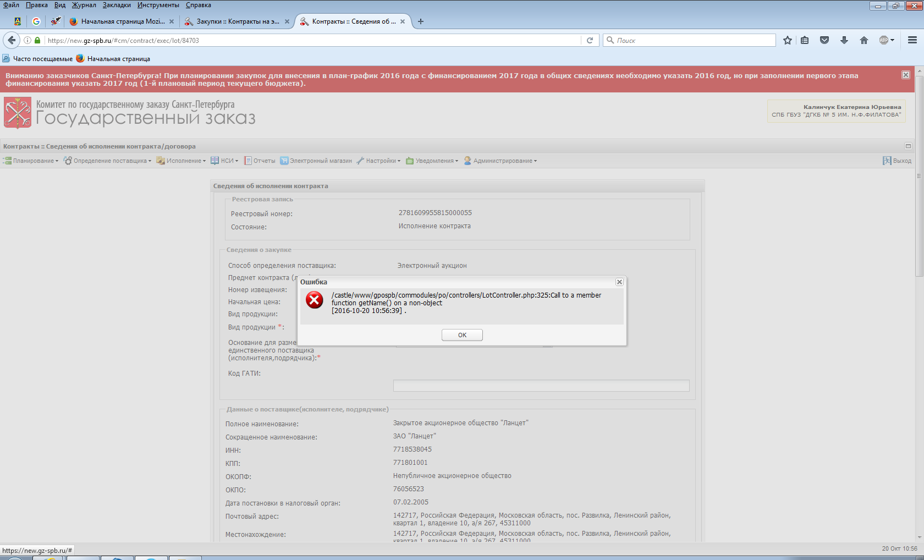Screen dimensions: 924x560
Task: Open the Вид menu
Action: (60, 5)
